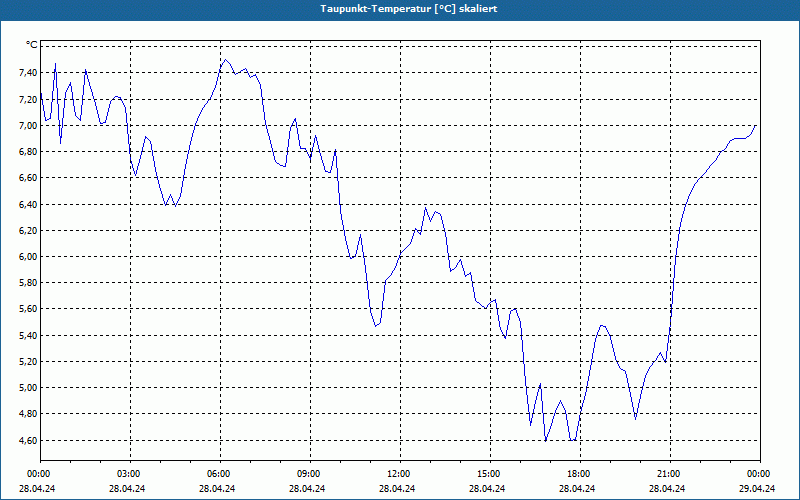Click the 7,00 y-axis label
The height and width of the screenshot is (500, 800).
(x=28, y=126)
